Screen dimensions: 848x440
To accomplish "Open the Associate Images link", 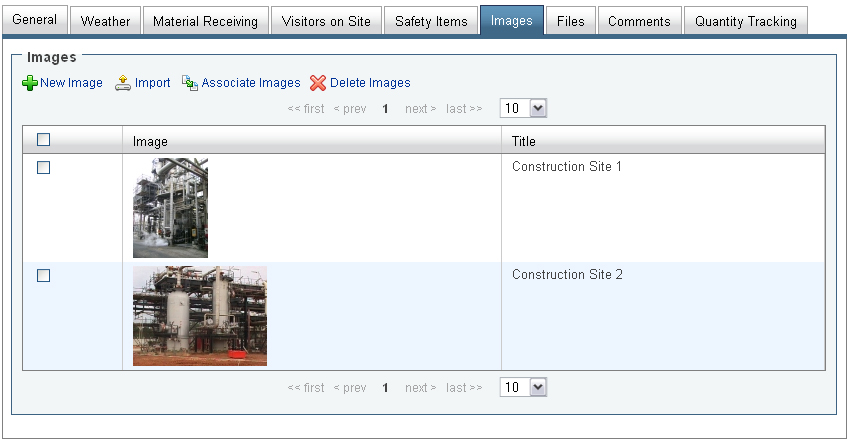I will click(251, 83).
